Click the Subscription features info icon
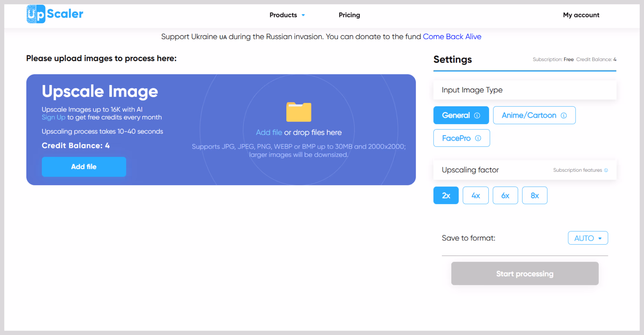The width and height of the screenshot is (644, 335). pos(606,170)
